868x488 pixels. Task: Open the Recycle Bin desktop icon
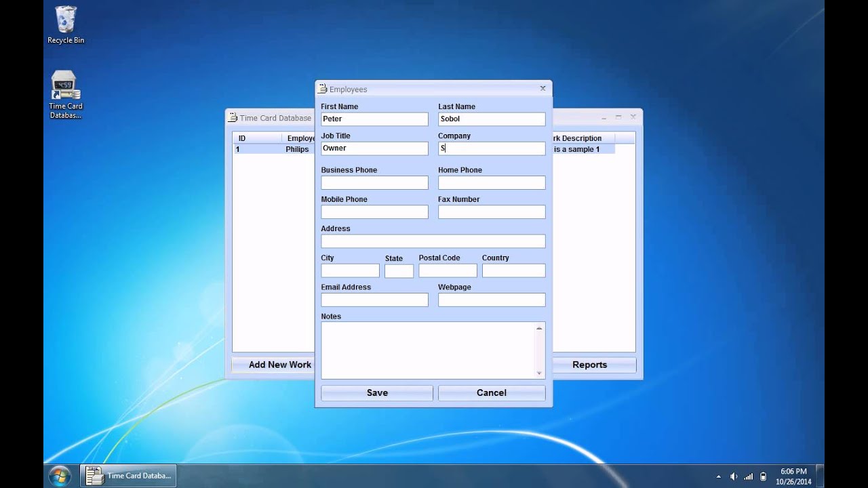(66, 25)
